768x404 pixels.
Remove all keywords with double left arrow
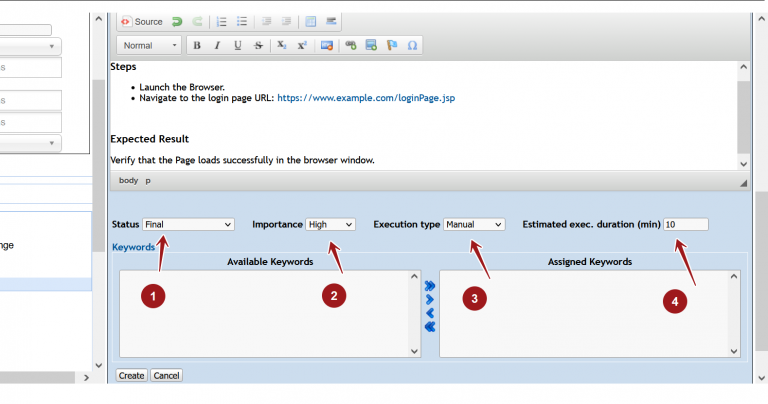tap(430, 327)
